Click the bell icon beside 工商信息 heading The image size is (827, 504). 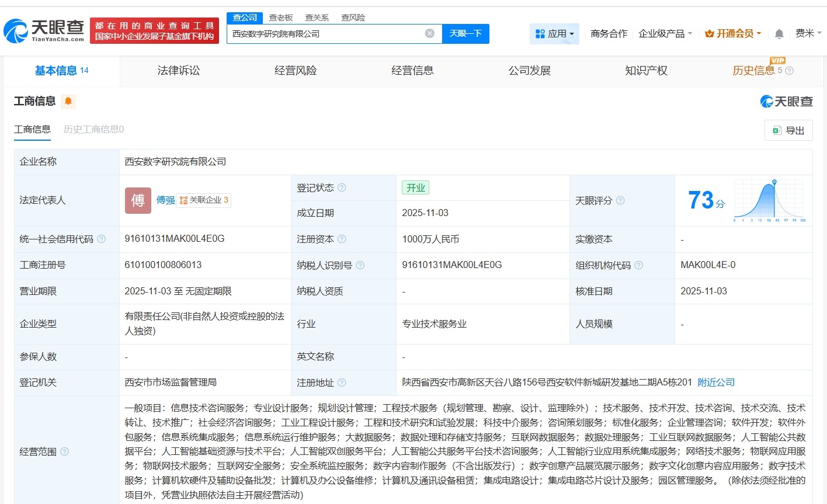(68, 100)
